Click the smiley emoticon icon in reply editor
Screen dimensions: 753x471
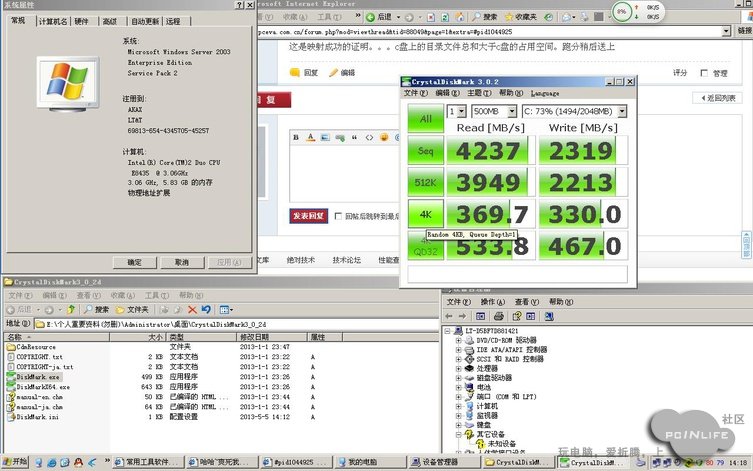(384, 137)
